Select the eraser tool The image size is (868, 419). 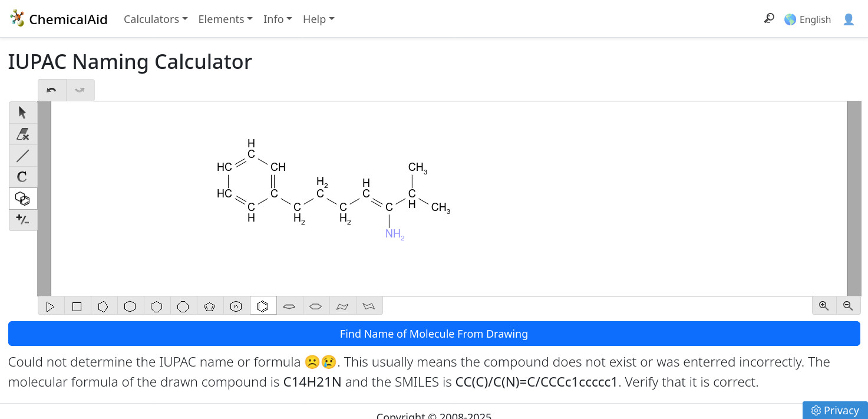pyautogui.click(x=23, y=134)
